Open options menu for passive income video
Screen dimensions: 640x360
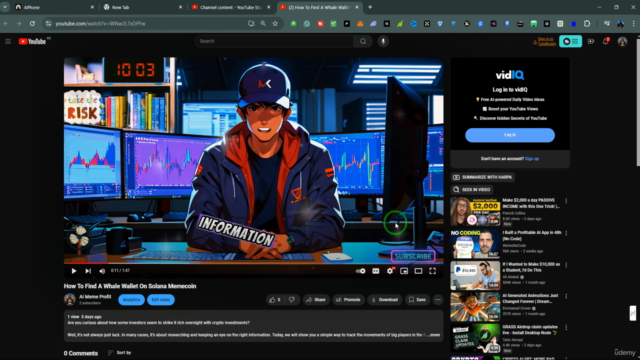[566, 201]
